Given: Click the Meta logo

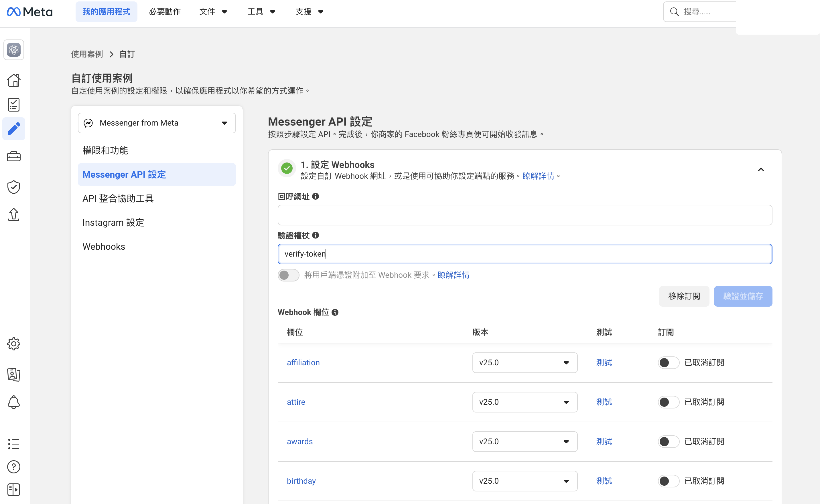Looking at the screenshot, I should coord(29,12).
